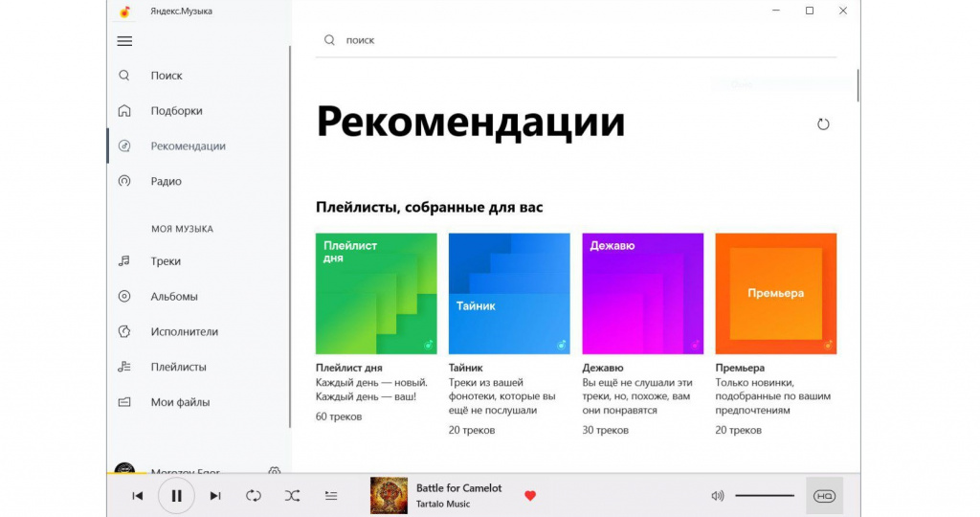
Task: Open the playback queue list icon
Action: (x=331, y=496)
